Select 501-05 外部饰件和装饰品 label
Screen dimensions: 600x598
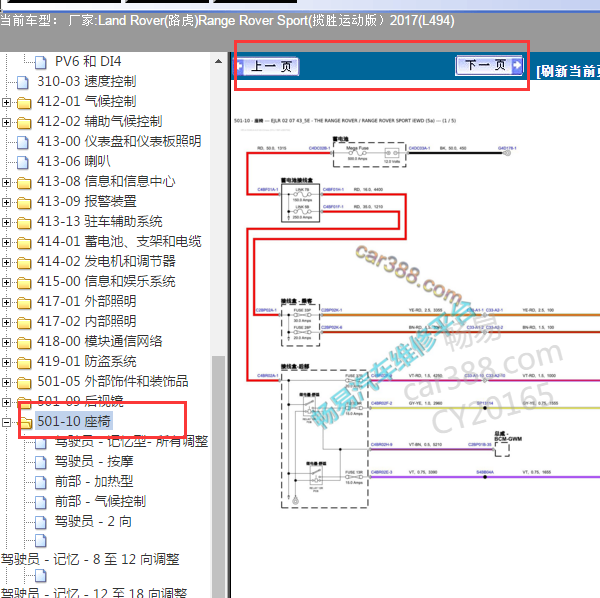point(112,381)
